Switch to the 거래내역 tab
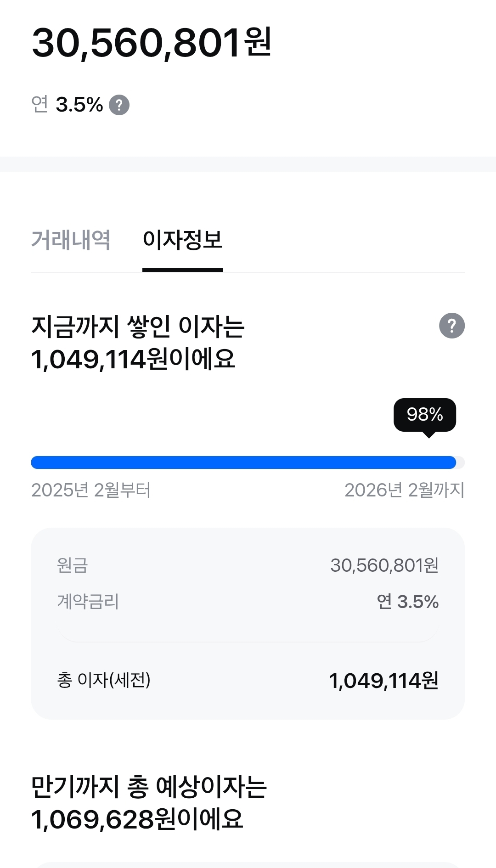The image size is (496, 868). [71, 240]
